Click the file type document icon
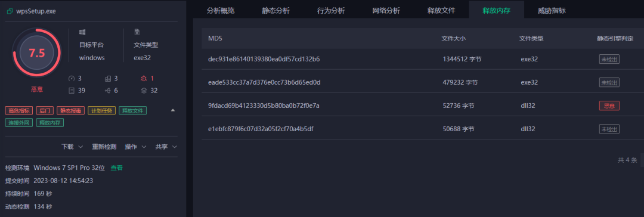This screenshot has width=644, height=217. point(137,32)
